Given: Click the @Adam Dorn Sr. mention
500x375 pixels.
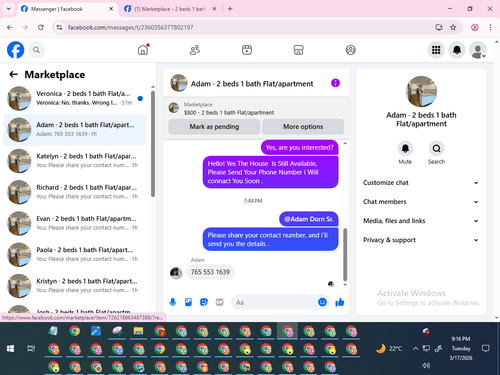Looking at the screenshot, I should coord(309,219).
